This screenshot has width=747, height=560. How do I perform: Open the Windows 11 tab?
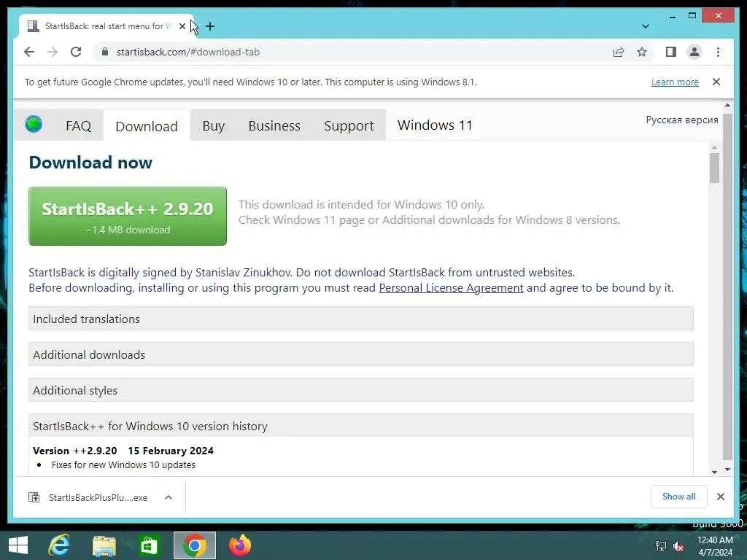point(435,125)
